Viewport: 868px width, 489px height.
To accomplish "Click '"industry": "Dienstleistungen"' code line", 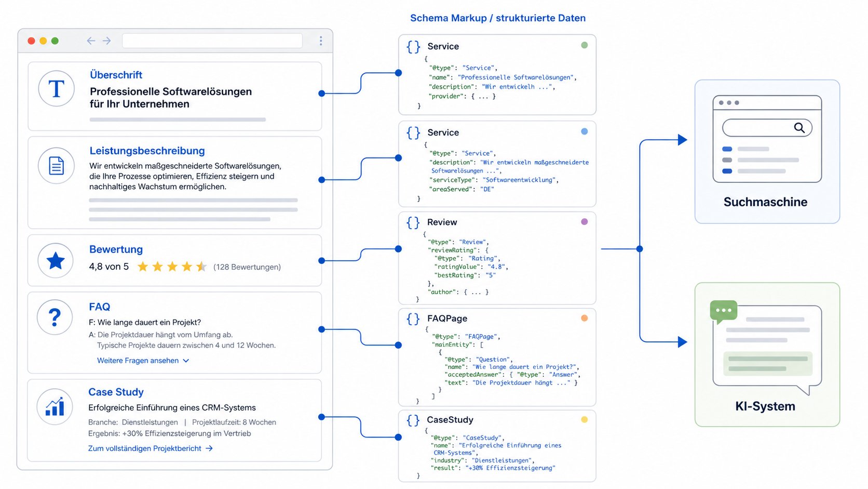I will (x=482, y=460).
